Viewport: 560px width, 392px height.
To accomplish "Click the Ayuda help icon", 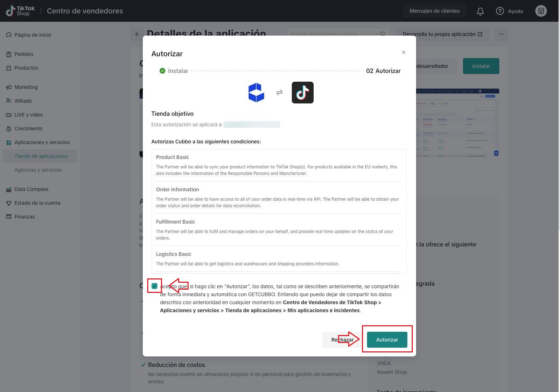I will pos(500,11).
